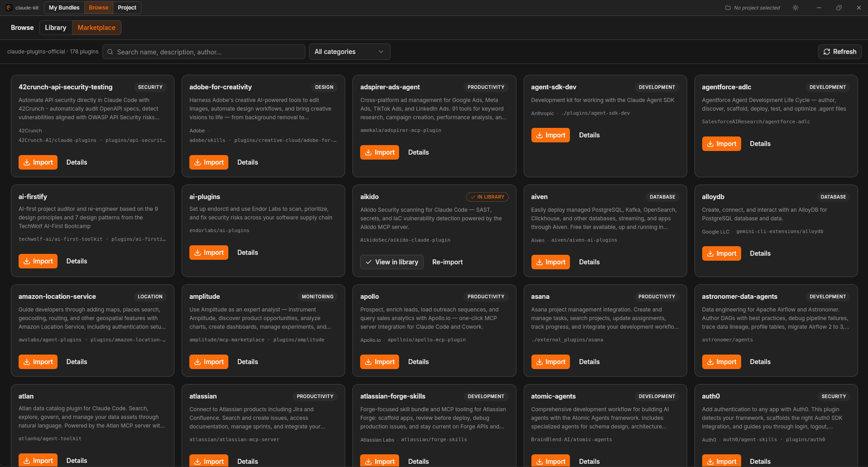Click download icon on ai-firstify Import button
Image resolution: width=868 pixels, height=467 pixels.
(x=27, y=261)
